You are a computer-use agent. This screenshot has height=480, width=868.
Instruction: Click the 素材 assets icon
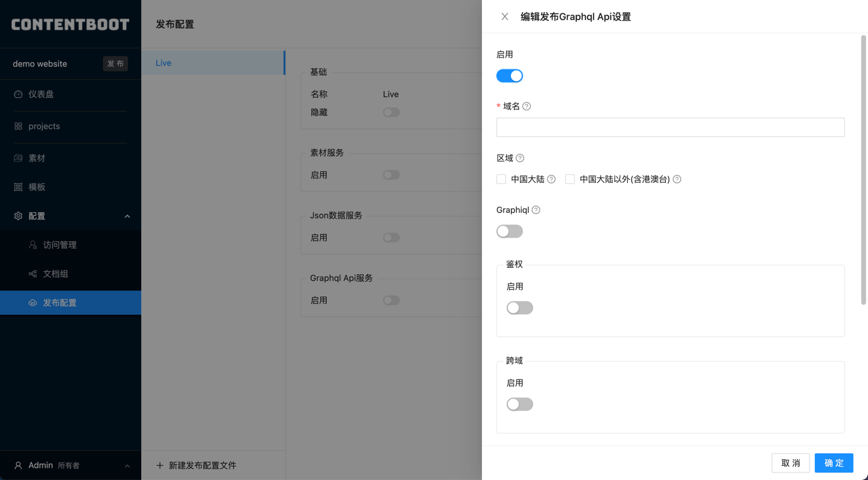(x=18, y=158)
